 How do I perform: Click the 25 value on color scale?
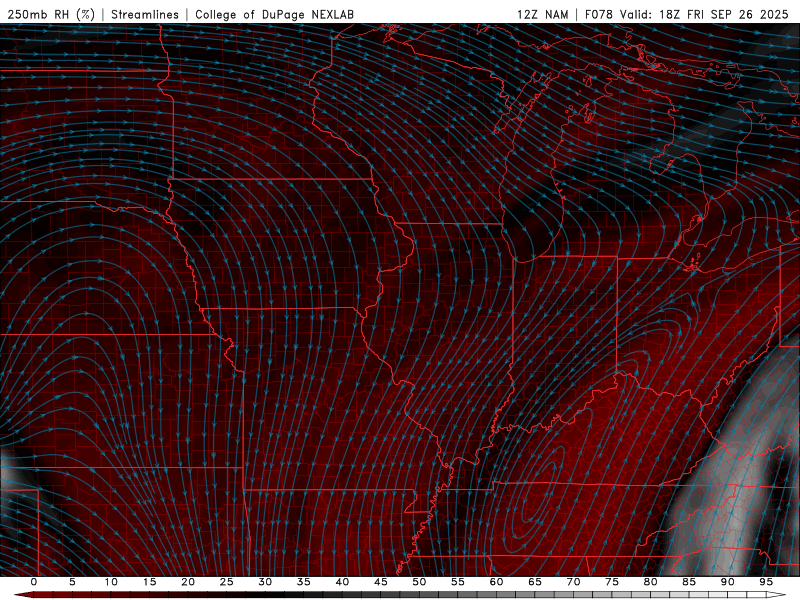[x=227, y=582]
